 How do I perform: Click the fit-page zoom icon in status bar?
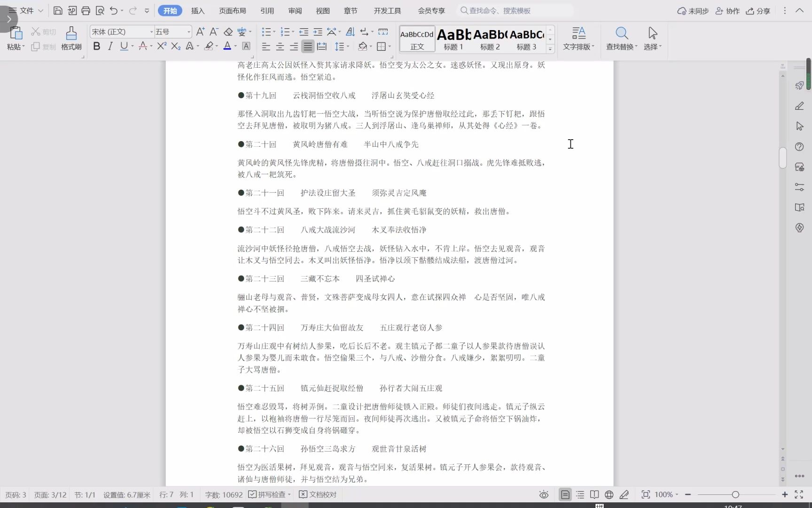tap(646, 494)
